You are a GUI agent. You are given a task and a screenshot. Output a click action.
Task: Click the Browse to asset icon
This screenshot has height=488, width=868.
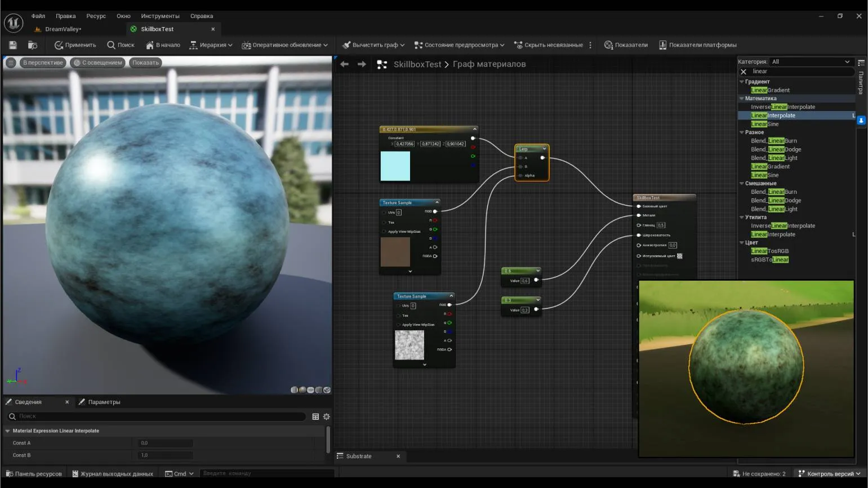pyautogui.click(x=33, y=45)
